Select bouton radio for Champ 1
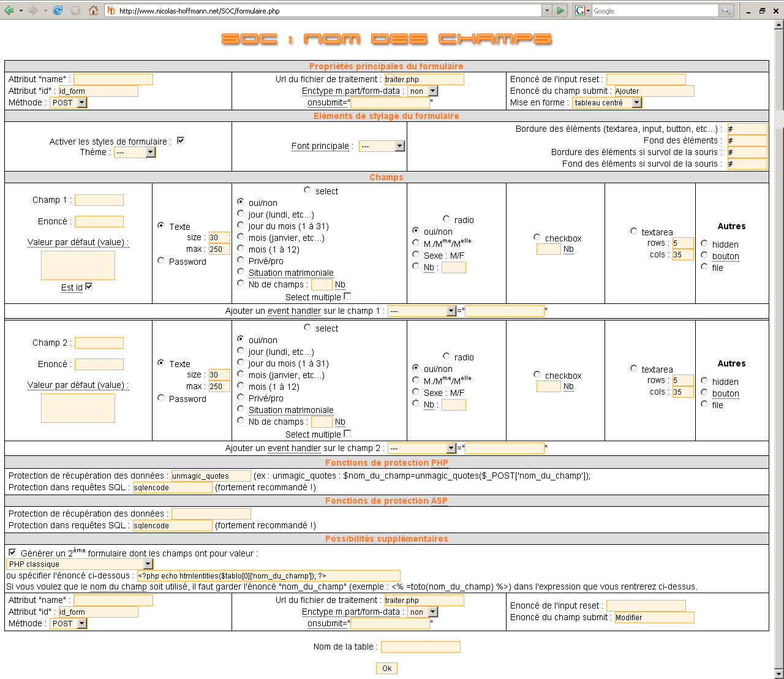The image size is (784, 679). point(704,255)
